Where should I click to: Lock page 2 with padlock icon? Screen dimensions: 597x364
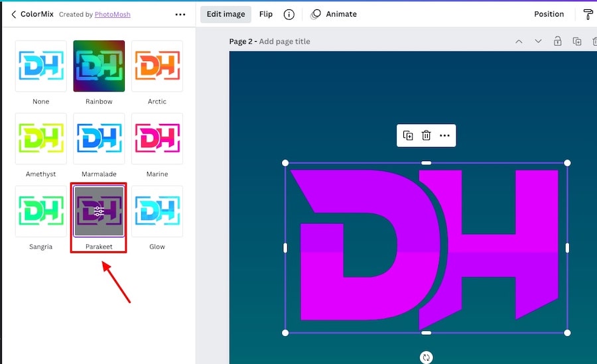pyautogui.click(x=558, y=41)
